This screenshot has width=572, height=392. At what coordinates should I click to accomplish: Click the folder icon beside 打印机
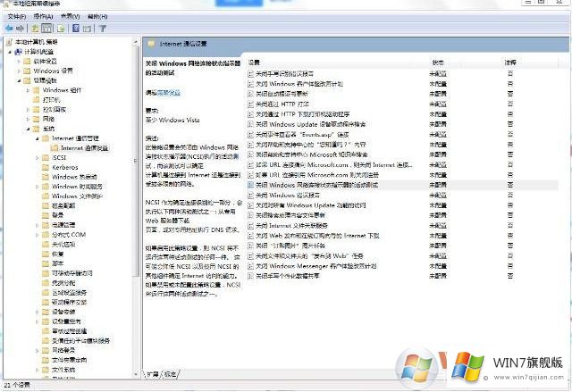tap(36, 99)
